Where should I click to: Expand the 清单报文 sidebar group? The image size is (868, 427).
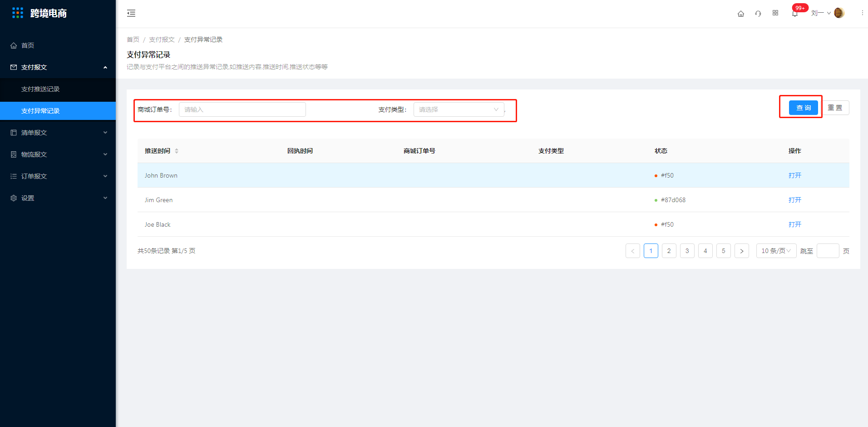(58, 133)
